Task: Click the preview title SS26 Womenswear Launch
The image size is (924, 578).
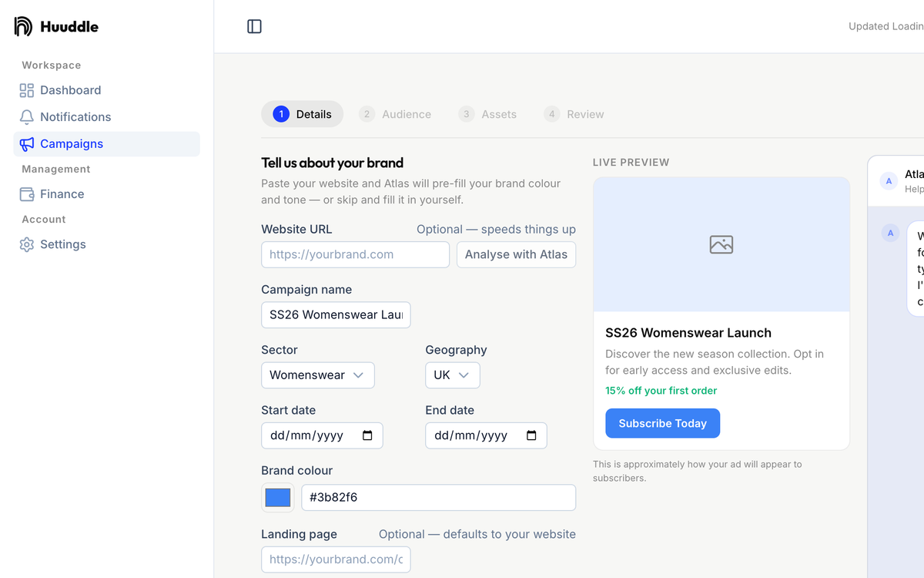Action: pos(688,333)
